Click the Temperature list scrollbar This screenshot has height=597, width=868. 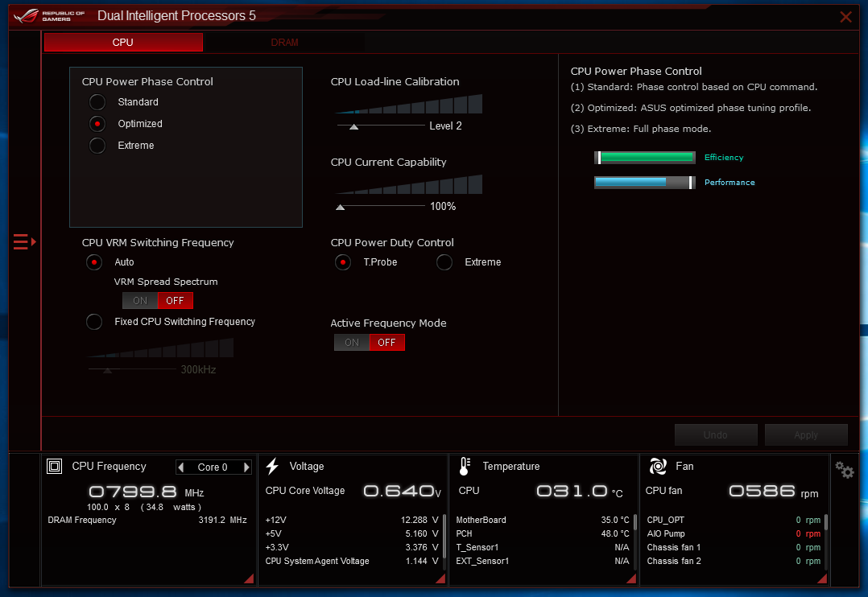pyautogui.click(x=635, y=522)
